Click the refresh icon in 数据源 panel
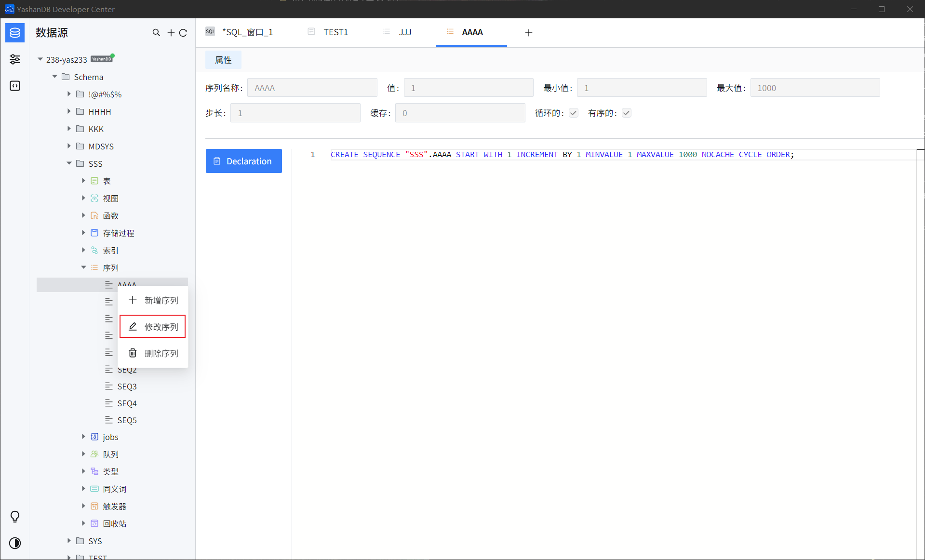 pyautogui.click(x=183, y=33)
